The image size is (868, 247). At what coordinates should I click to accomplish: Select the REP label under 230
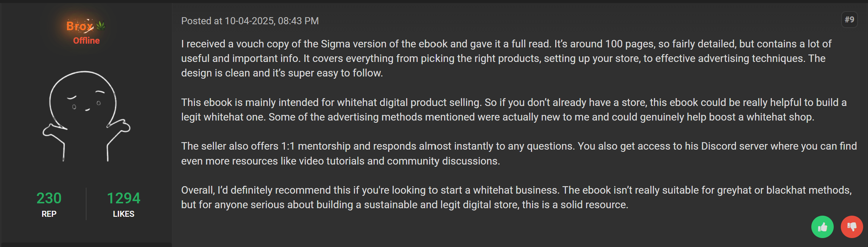49,214
